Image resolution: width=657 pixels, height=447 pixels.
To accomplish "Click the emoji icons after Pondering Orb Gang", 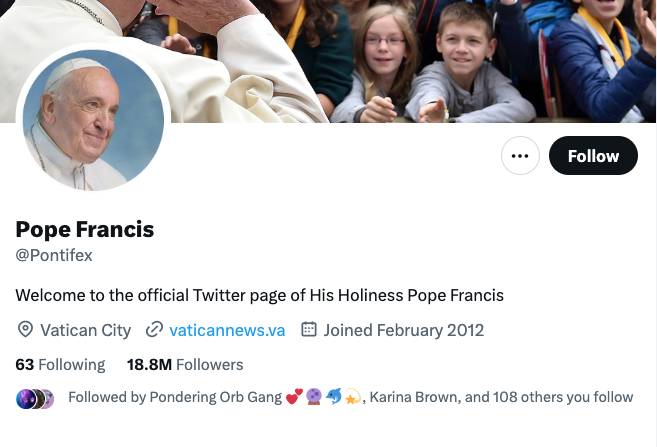I will point(323,397).
